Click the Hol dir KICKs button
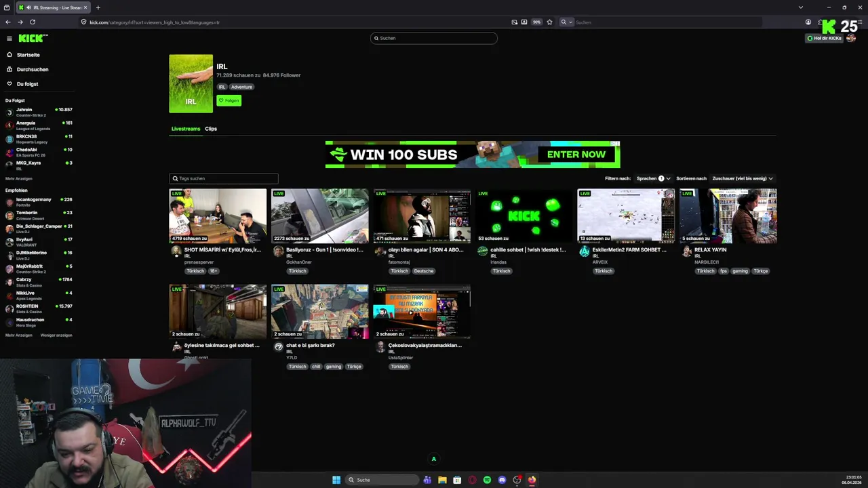Viewport: 868px width, 488px height. click(x=825, y=38)
